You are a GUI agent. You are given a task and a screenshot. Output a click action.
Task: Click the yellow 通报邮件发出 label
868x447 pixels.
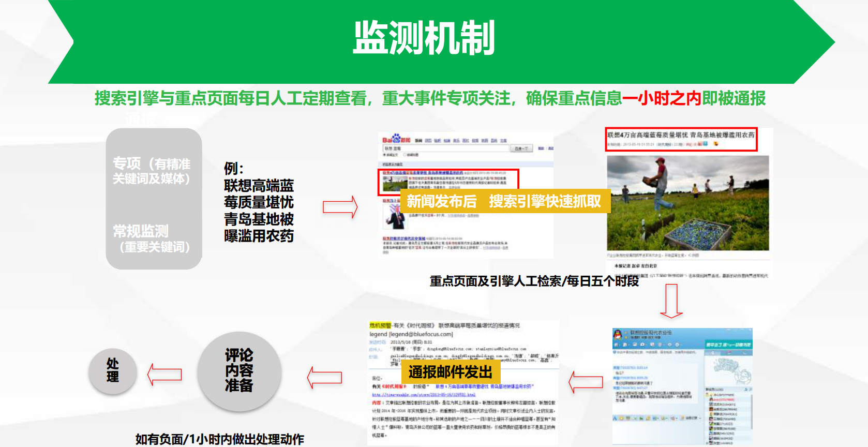coord(450,371)
